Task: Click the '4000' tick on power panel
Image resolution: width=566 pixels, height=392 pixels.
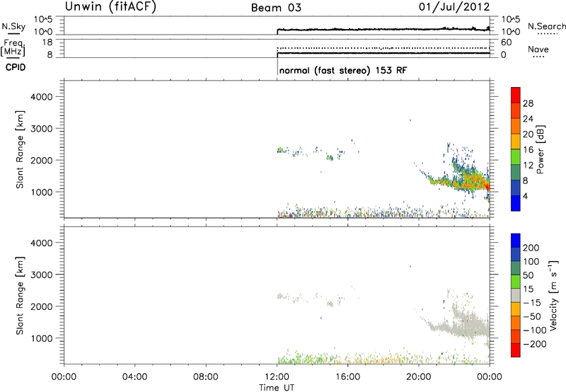Action: [42, 97]
